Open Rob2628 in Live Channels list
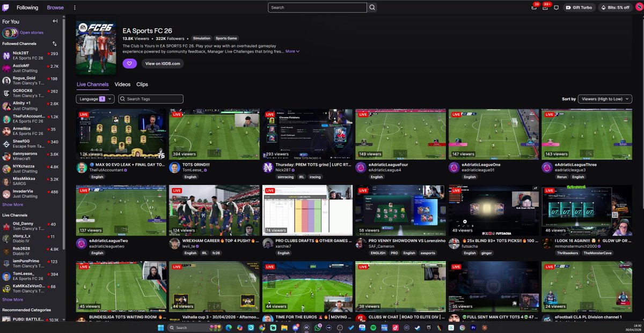 click(x=32, y=251)
